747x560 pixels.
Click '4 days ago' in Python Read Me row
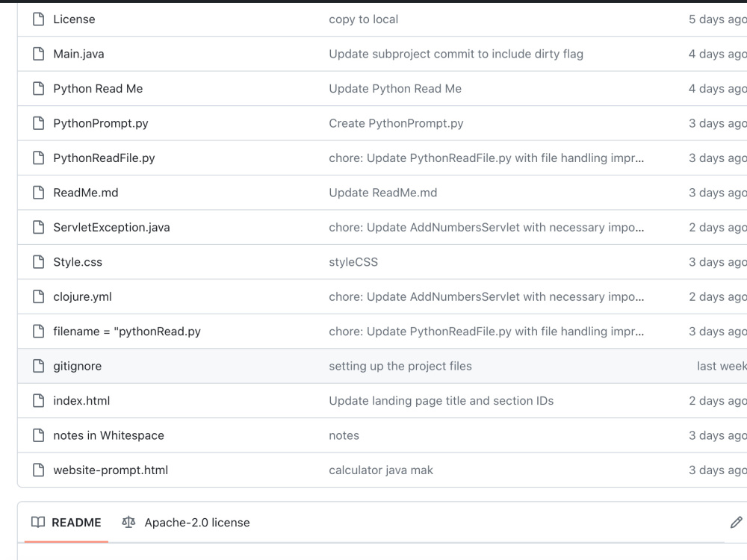(x=717, y=89)
